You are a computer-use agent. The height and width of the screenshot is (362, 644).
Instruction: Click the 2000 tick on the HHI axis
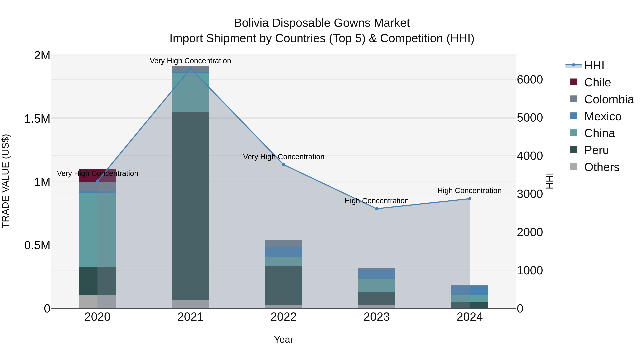(530, 232)
